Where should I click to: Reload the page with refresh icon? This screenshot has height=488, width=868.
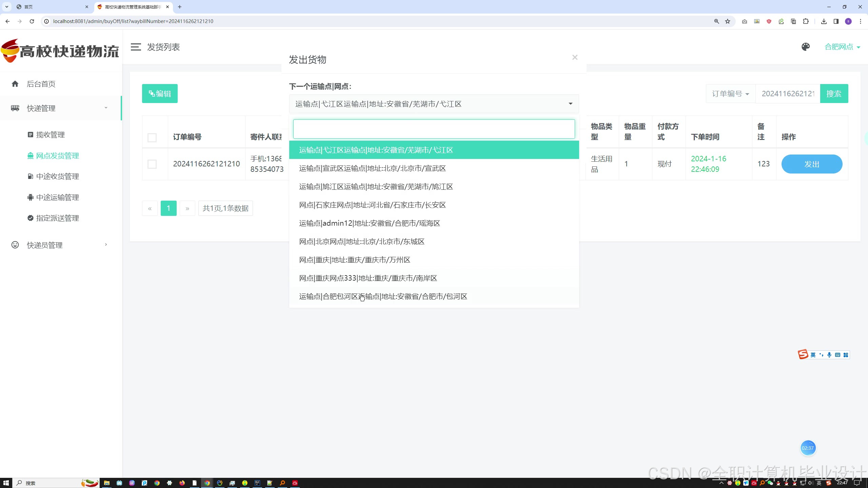pos(32,21)
